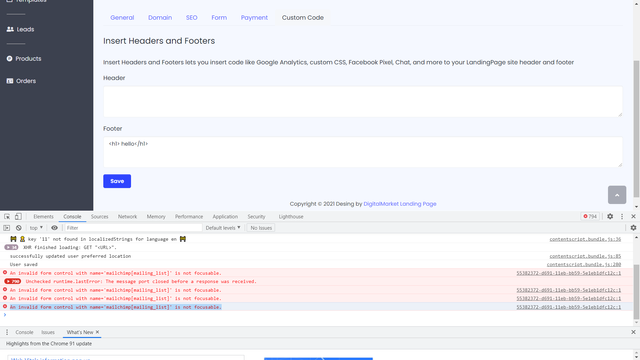The height and width of the screenshot is (360, 640).
Task: Click the Products sidebar icon
Action: pyautogui.click(x=9, y=59)
